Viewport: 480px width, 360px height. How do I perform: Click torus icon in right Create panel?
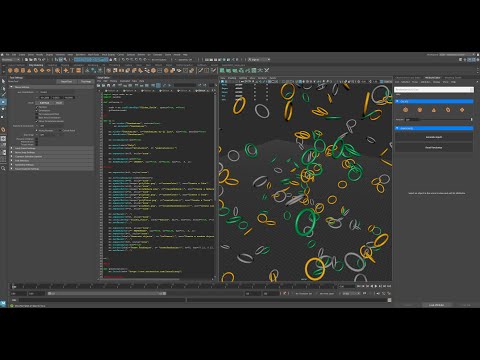coord(448,110)
